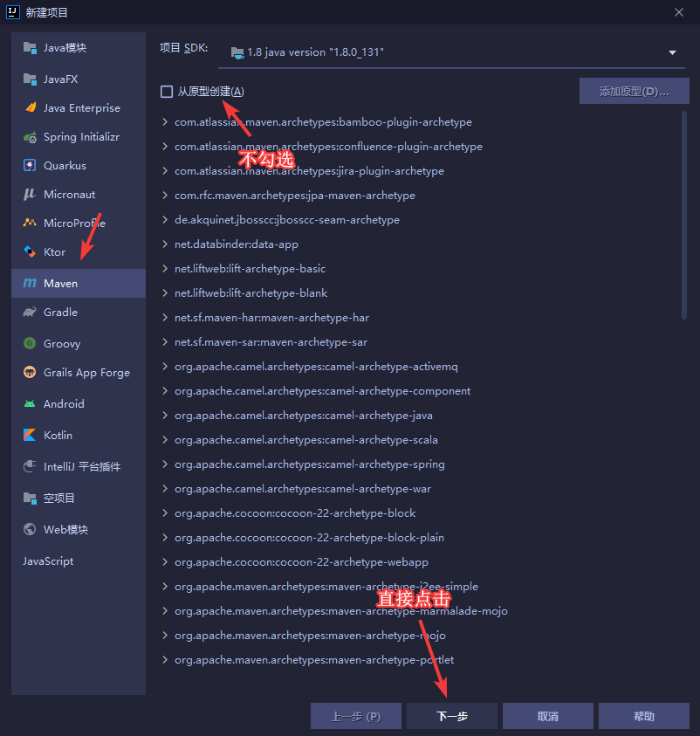Click the Kotlin K icon
Screen dimensions: 700x736
coord(30,435)
